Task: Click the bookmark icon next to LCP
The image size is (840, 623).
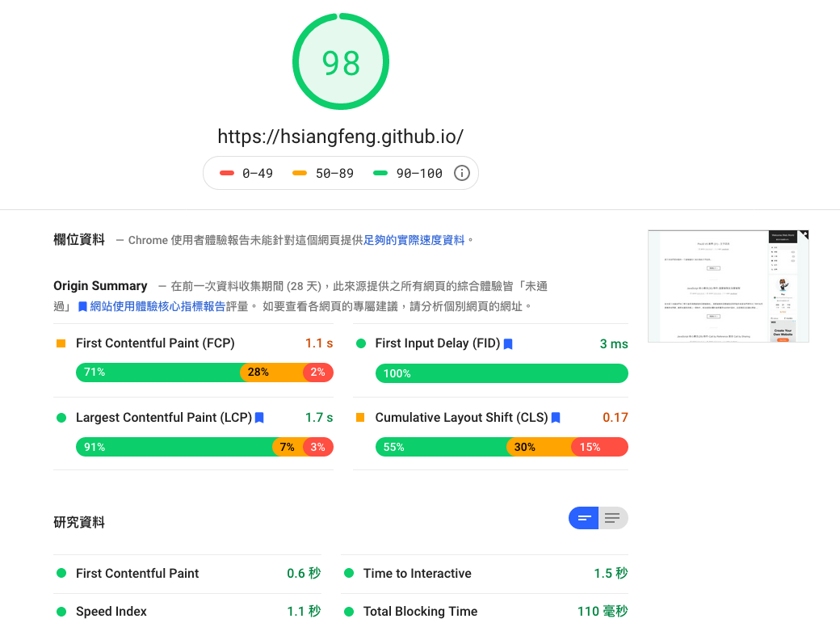Action: [x=259, y=418]
